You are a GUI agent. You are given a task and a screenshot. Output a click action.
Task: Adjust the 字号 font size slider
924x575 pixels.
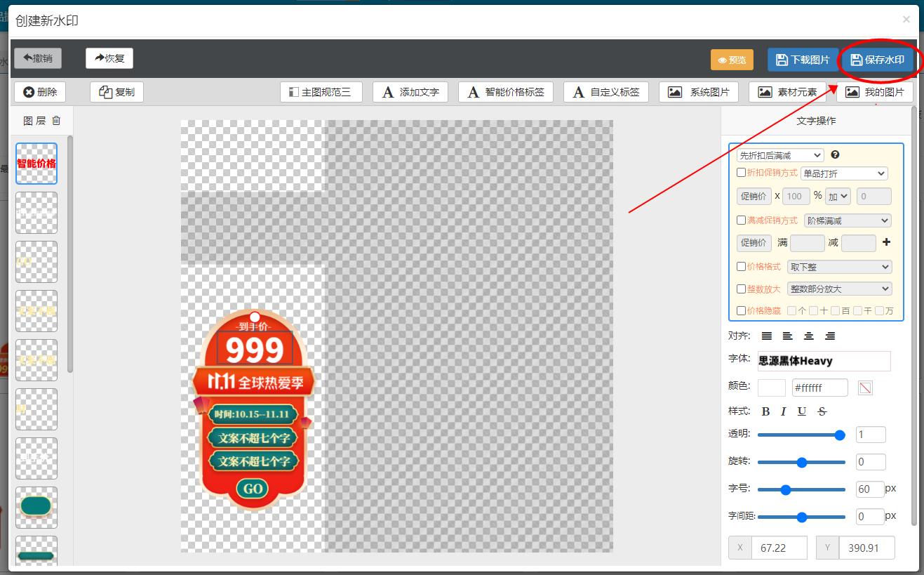point(801,490)
